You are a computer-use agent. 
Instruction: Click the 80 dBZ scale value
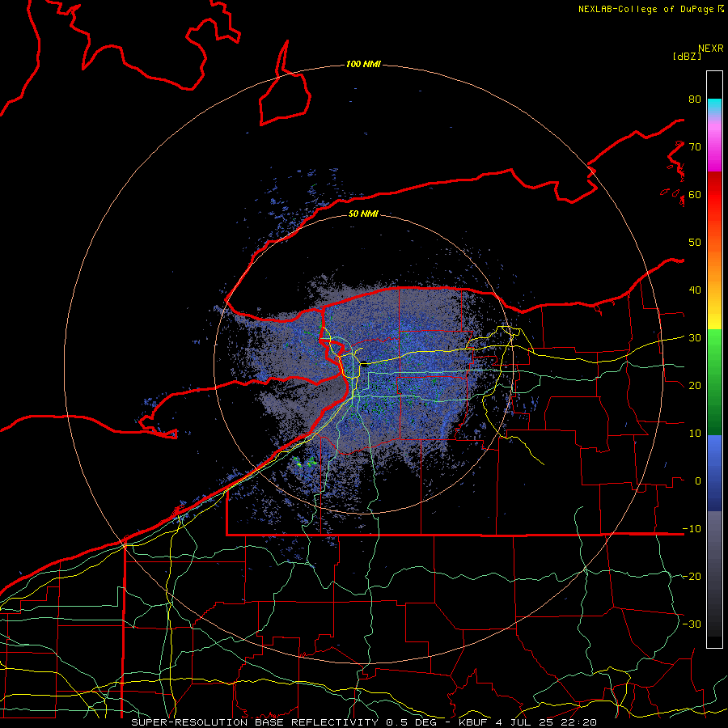point(695,99)
